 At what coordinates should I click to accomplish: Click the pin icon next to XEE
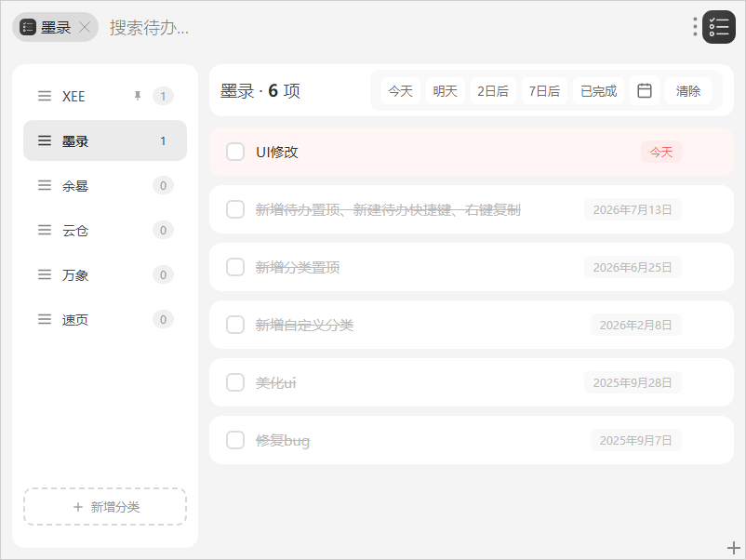click(x=138, y=96)
